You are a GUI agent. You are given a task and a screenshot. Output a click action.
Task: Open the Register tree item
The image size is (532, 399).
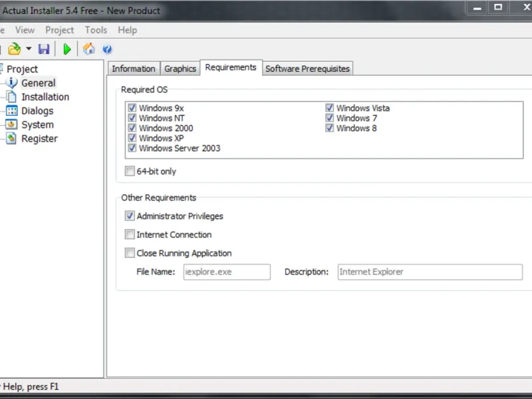pos(39,138)
